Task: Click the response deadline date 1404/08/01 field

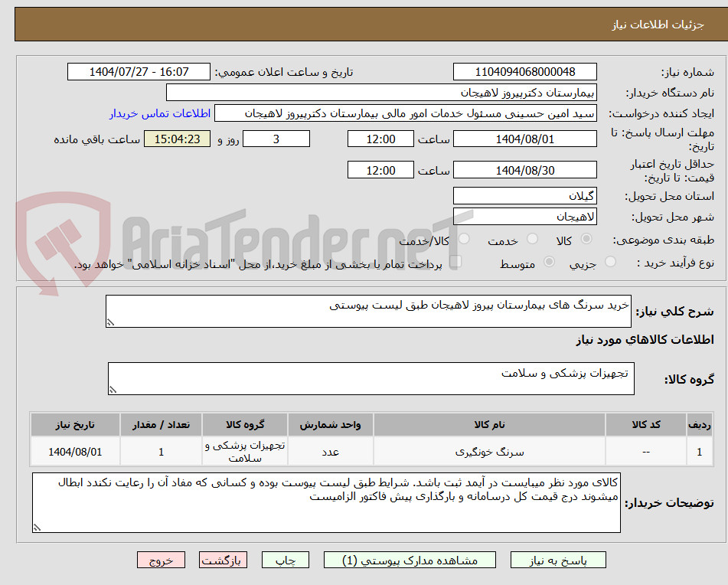Action: (x=524, y=139)
